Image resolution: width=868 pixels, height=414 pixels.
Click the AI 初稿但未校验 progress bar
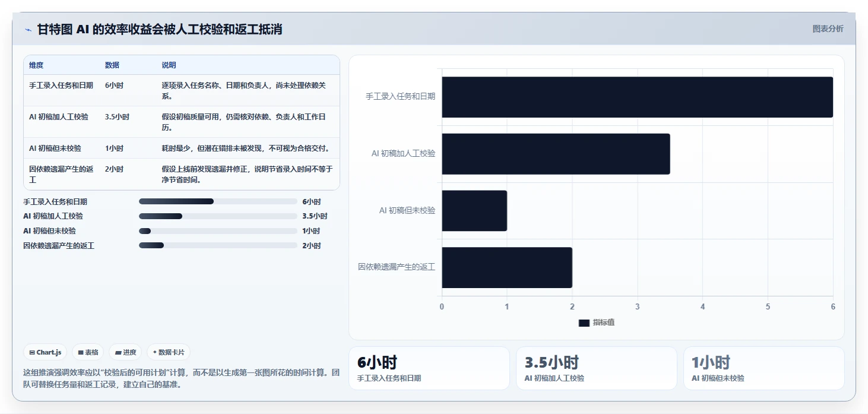pyautogui.click(x=218, y=231)
